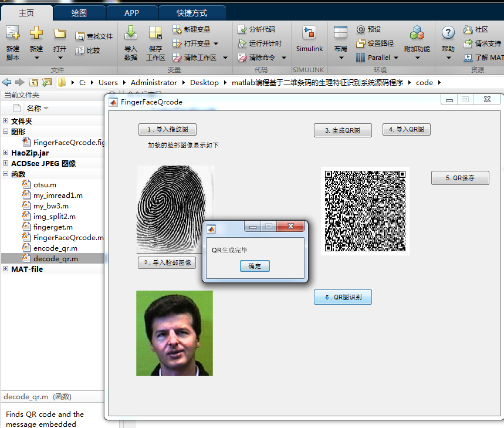Viewport: 504px width, 428px height.
Task: Click Import Data (导入数据) icon
Action: pos(130,33)
